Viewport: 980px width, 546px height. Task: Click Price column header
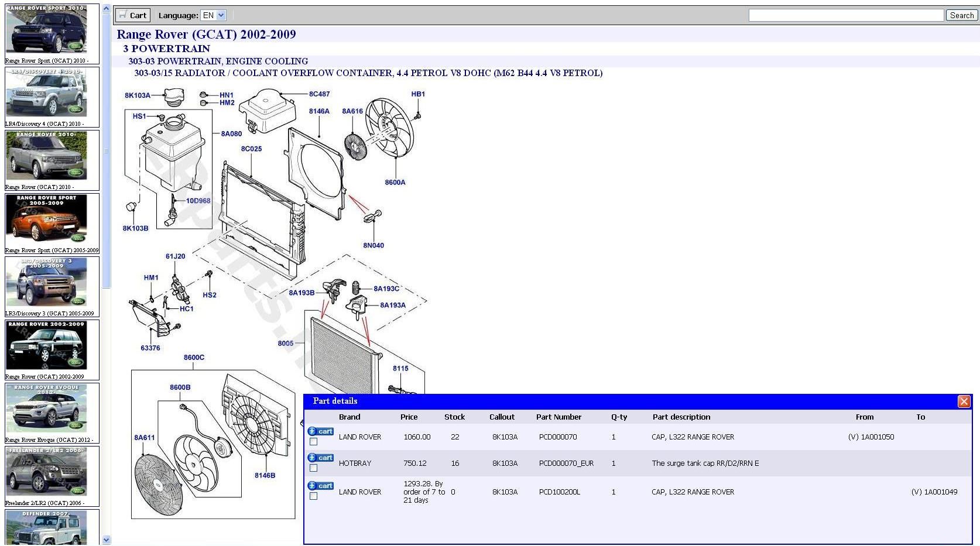coord(409,417)
